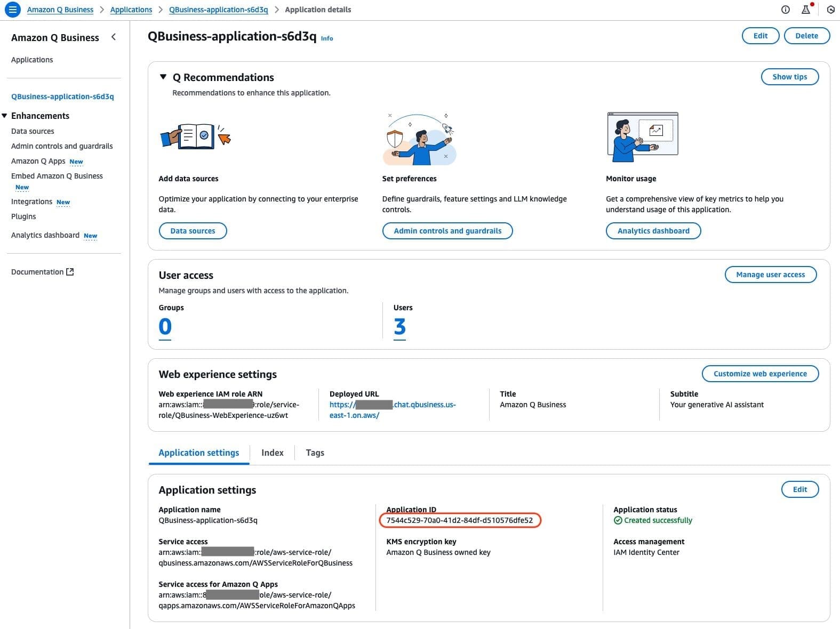
Task: Open Amazon Q Apps in sidebar
Action: pyautogui.click(x=38, y=161)
